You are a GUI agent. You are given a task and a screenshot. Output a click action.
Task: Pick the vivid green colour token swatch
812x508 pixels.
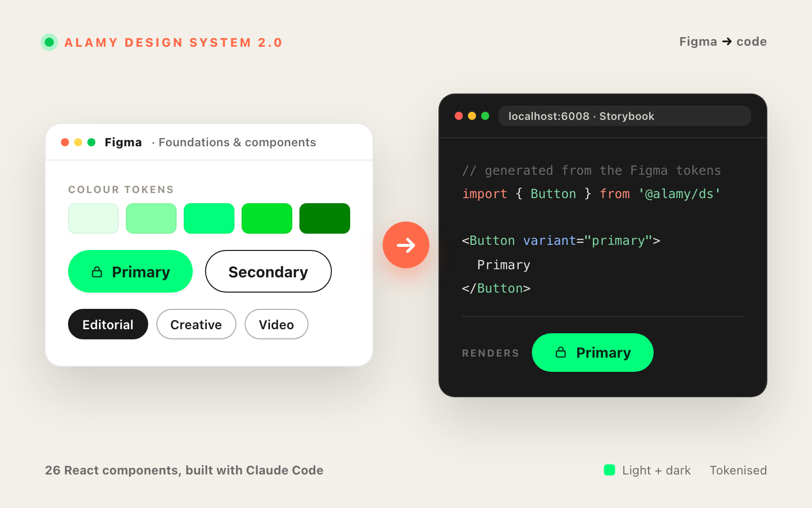pyautogui.click(x=267, y=218)
